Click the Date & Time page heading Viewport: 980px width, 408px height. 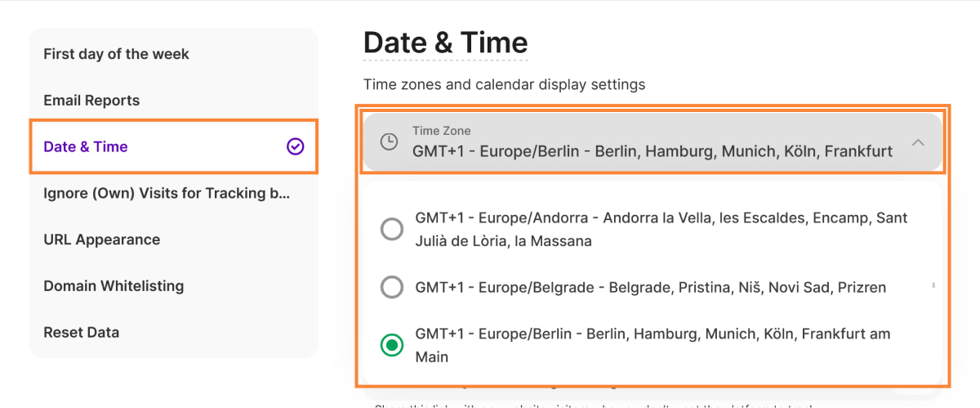[445, 43]
